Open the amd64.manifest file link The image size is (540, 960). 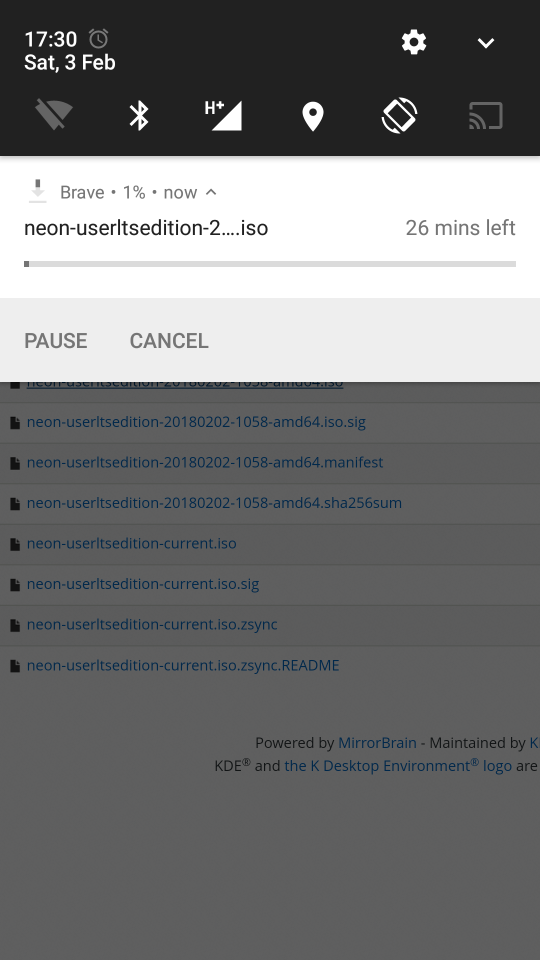204,462
